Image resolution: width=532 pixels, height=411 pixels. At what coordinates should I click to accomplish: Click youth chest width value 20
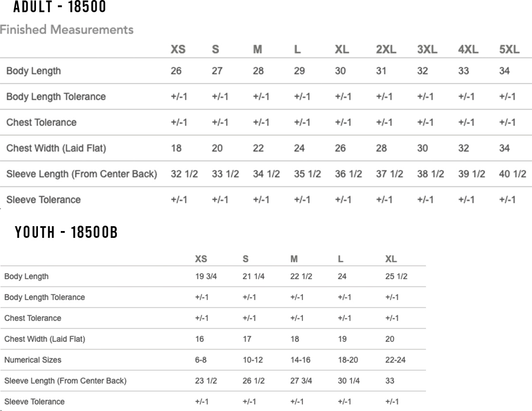390,339
